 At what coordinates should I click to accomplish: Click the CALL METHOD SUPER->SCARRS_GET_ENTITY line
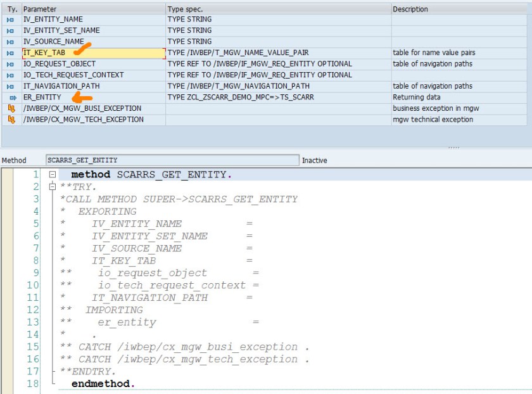[x=179, y=199]
